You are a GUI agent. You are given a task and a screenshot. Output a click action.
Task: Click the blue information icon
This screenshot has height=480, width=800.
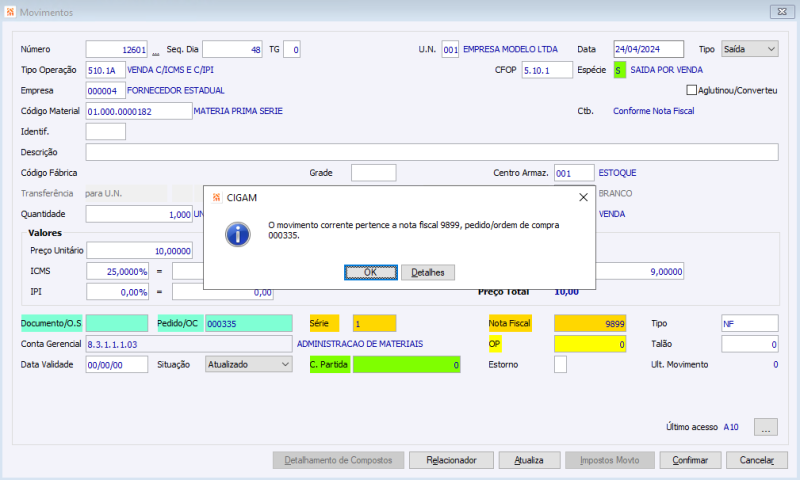point(238,235)
